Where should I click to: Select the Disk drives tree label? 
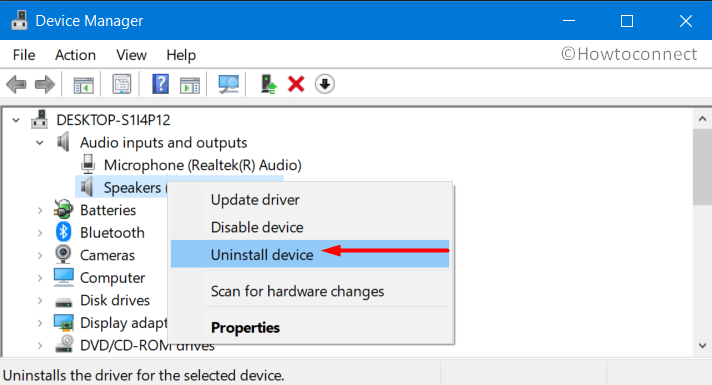[x=115, y=300]
